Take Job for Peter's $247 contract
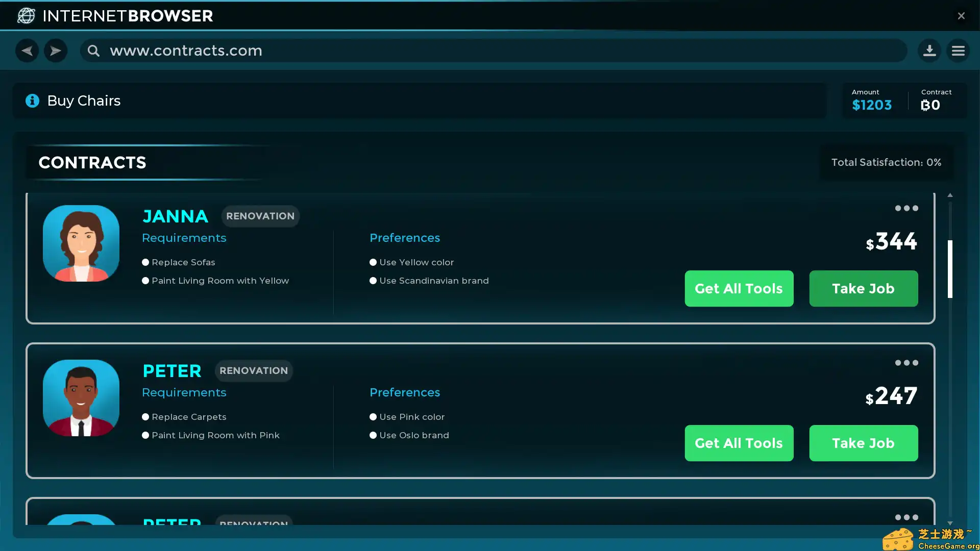 click(863, 443)
